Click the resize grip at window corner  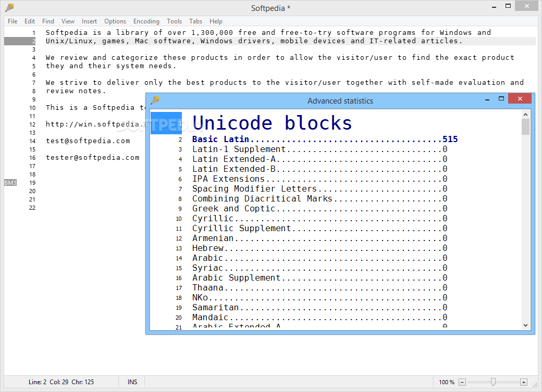click(535, 384)
